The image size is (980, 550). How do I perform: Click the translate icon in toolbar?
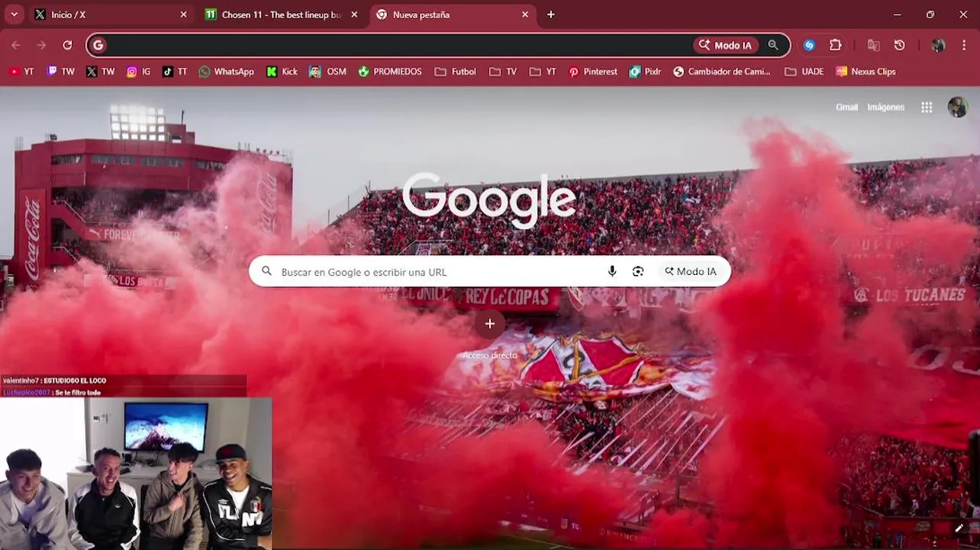[x=874, y=45]
